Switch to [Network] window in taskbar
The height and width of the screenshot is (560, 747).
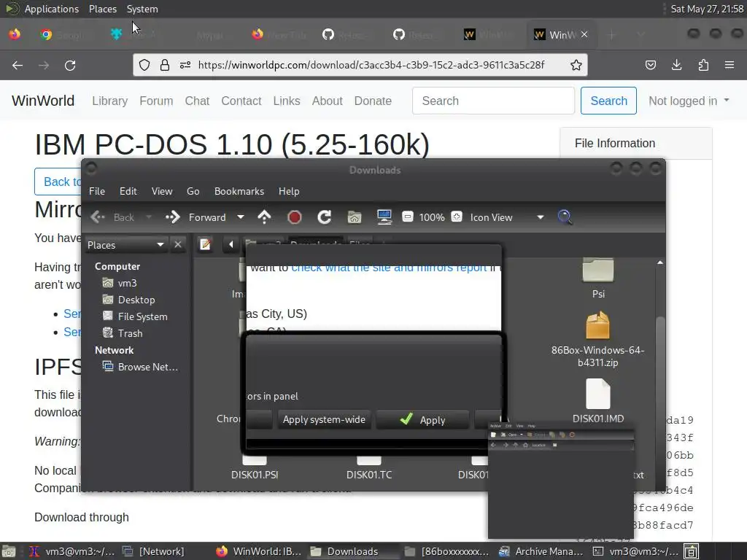(155, 551)
